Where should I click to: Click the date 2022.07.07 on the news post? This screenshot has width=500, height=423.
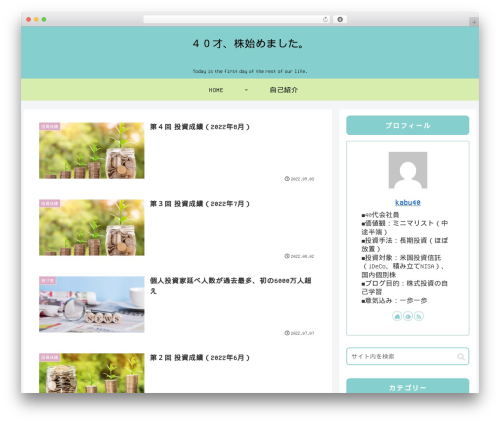click(302, 333)
